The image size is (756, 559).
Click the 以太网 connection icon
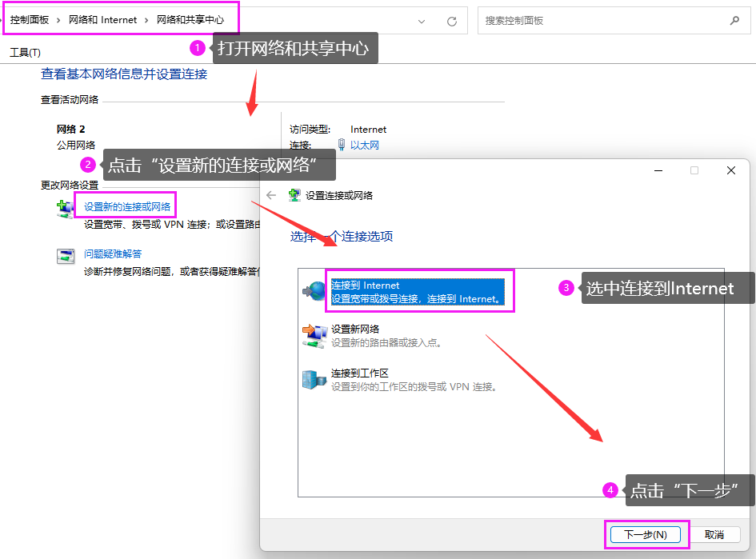click(x=342, y=145)
